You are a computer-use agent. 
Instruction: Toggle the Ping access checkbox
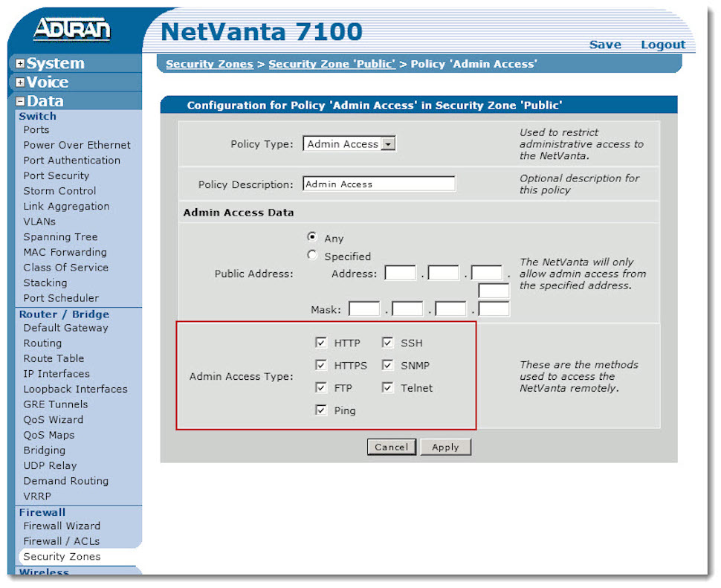tap(321, 410)
